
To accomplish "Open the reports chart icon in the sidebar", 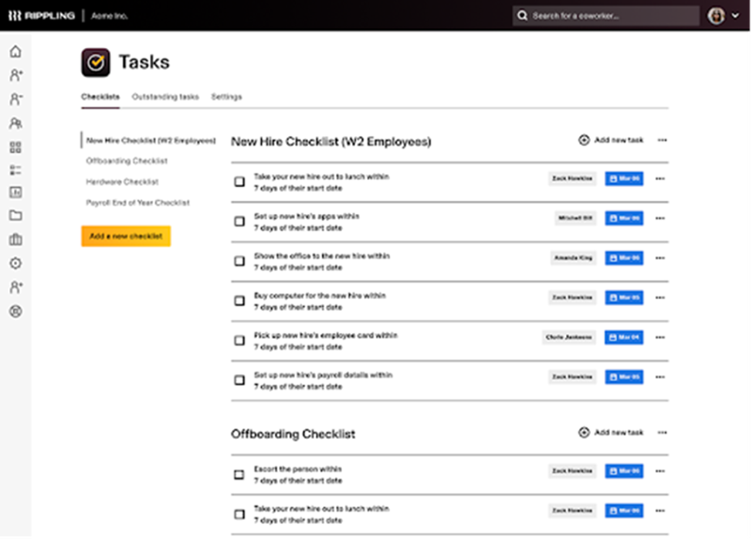I will [x=15, y=192].
